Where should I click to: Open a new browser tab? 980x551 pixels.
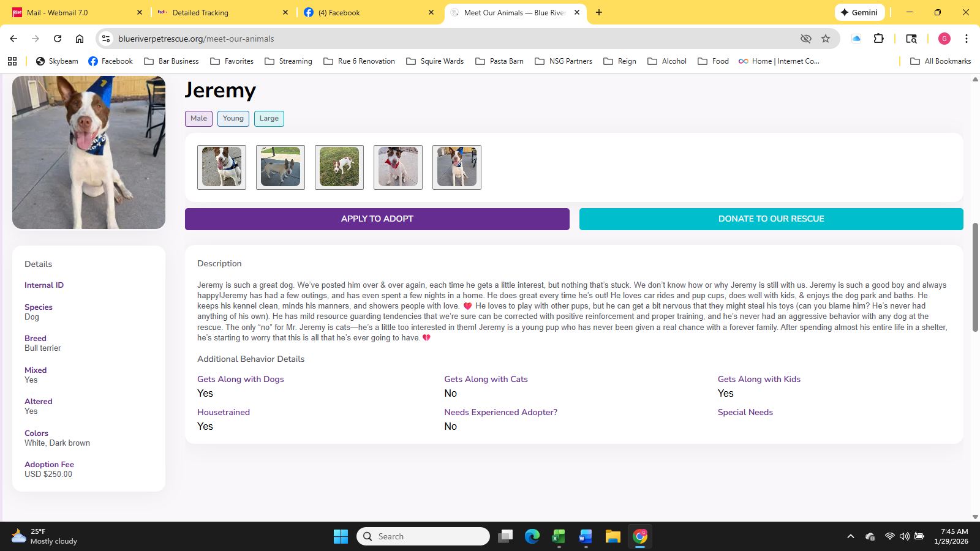[x=599, y=12]
